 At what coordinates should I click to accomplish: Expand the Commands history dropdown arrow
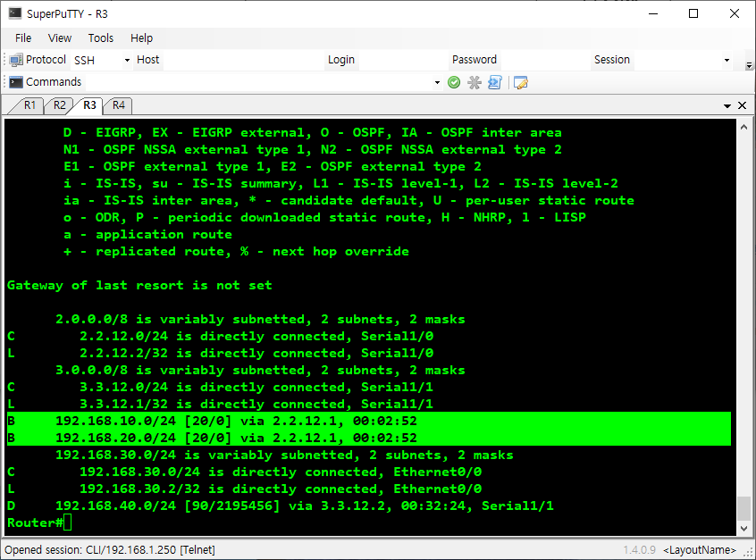click(437, 82)
